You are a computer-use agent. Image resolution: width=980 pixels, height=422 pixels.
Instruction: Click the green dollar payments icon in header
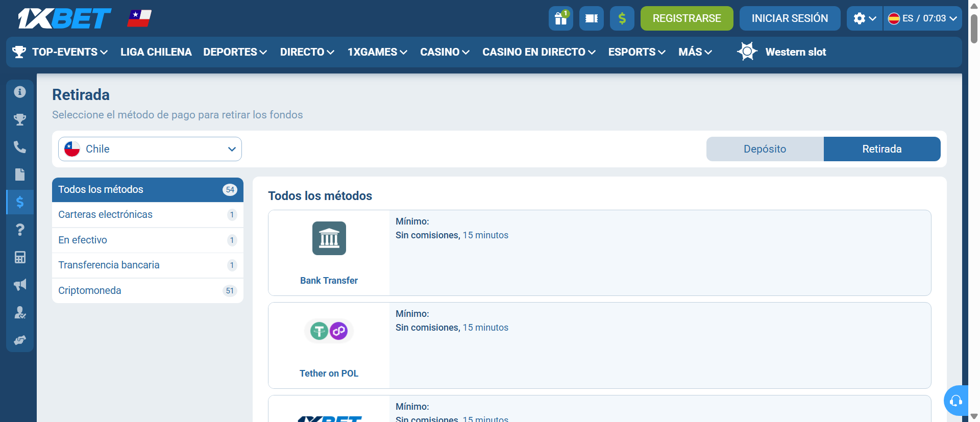click(622, 18)
